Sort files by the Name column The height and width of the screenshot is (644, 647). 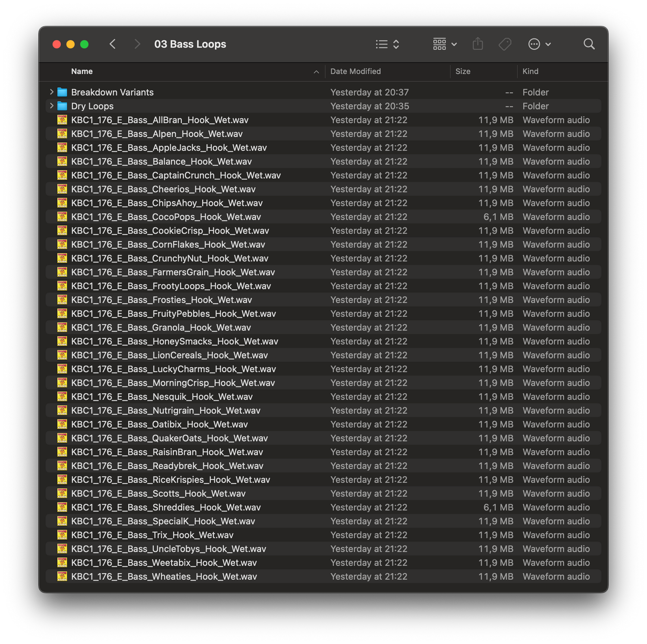click(82, 72)
